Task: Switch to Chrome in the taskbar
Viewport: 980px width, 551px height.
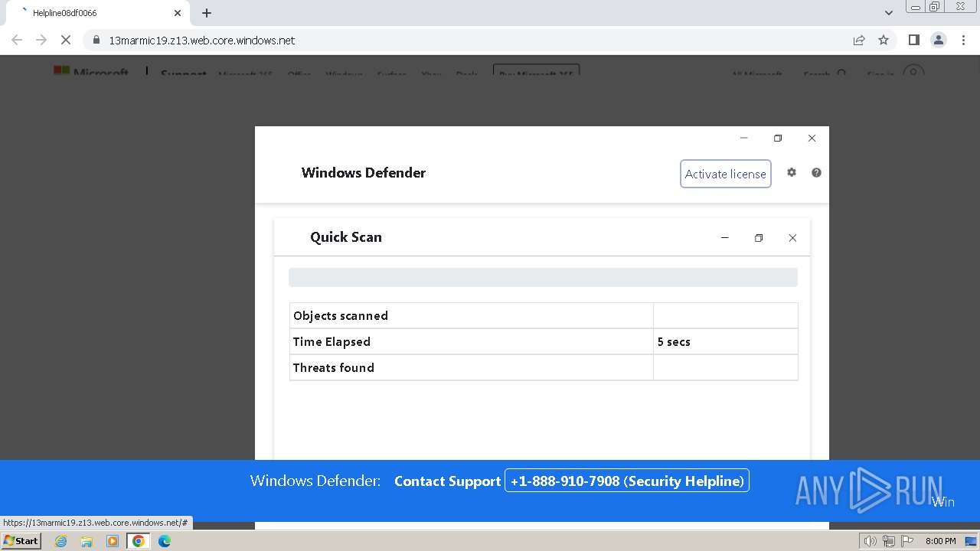Action: (139, 541)
